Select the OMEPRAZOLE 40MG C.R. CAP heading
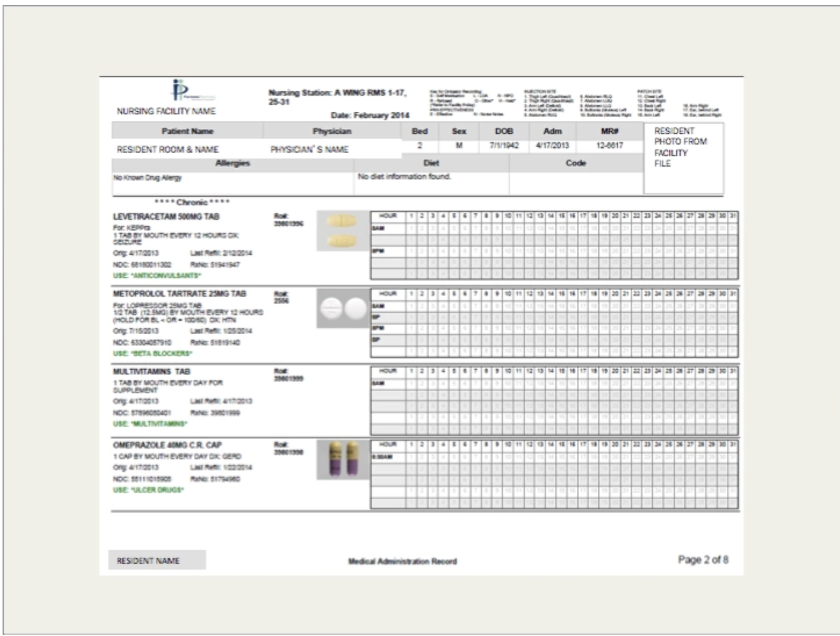The height and width of the screenshot is (636, 840). click(x=167, y=445)
